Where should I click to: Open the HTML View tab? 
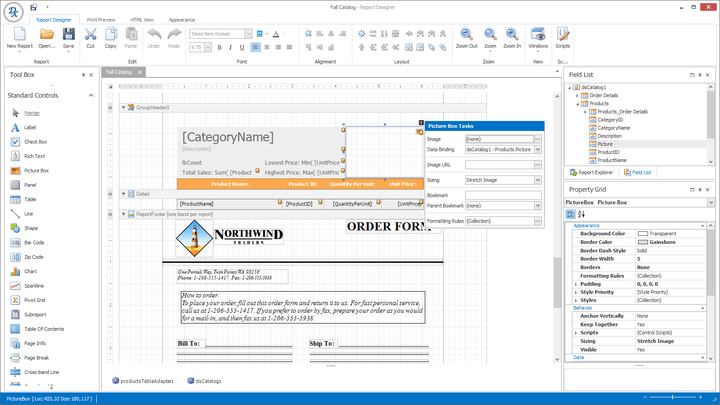tap(141, 19)
